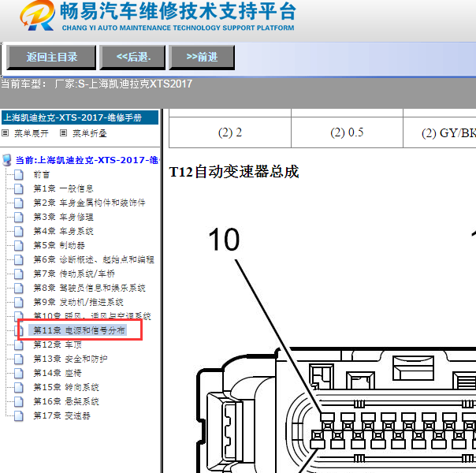Click the 菜单展开 list icon
This screenshot has width=476, height=473.
[x=6, y=133]
